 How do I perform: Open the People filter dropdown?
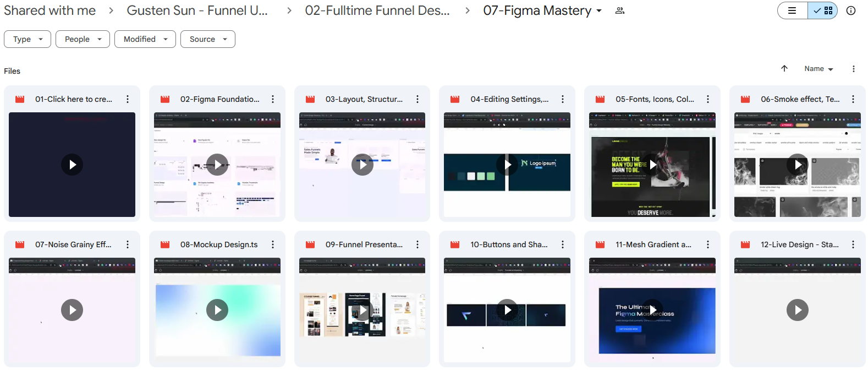pyautogui.click(x=83, y=39)
